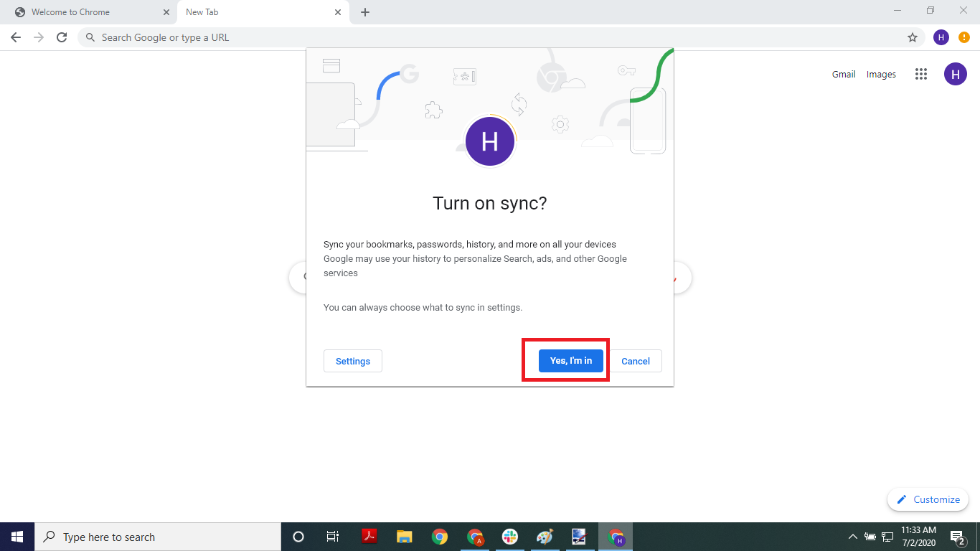
Task: Check battery status in system tray
Action: coord(870,537)
